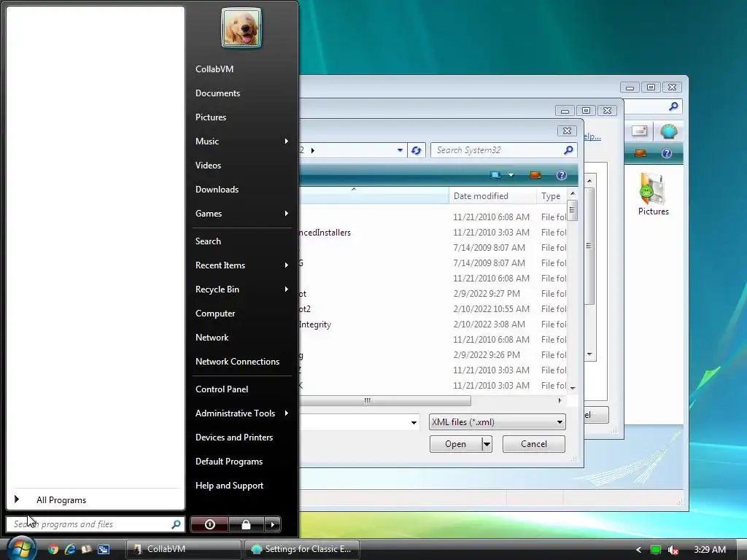
Task: Click the refresh icon in Open dialog address bar
Action: (x=416, y=150)
